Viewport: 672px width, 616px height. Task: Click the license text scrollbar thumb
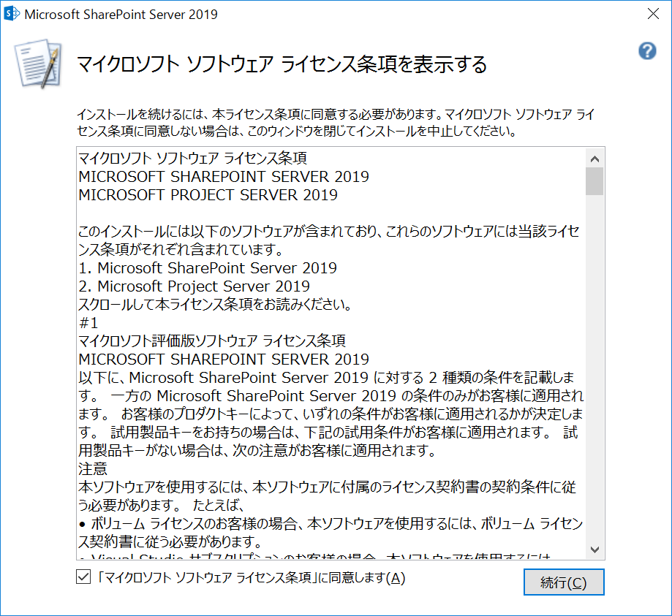coord(594,181)
